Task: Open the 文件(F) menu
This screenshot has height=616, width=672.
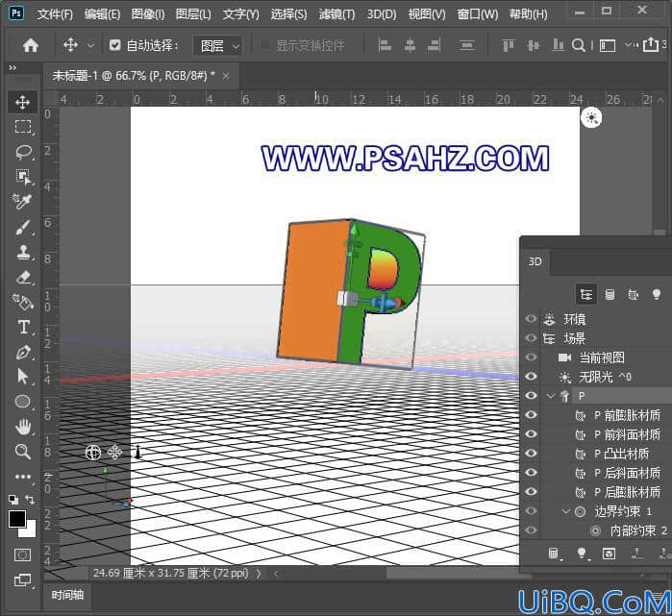Action: coord(55,14)
